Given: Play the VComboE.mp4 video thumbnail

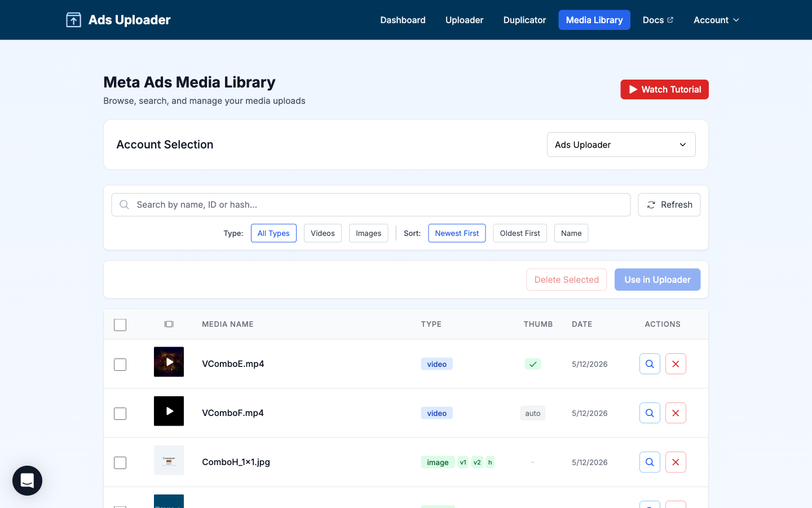Looking at the screenshot, I should coord(169,362).
